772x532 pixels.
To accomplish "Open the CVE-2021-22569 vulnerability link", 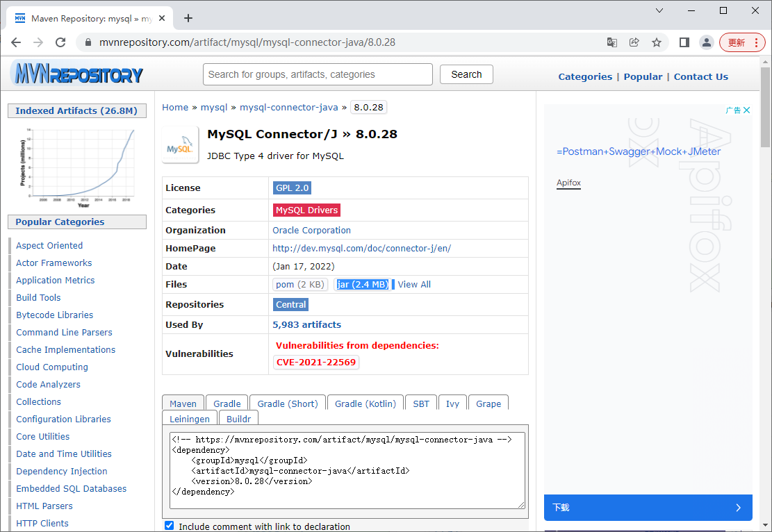I will (316, 363).
